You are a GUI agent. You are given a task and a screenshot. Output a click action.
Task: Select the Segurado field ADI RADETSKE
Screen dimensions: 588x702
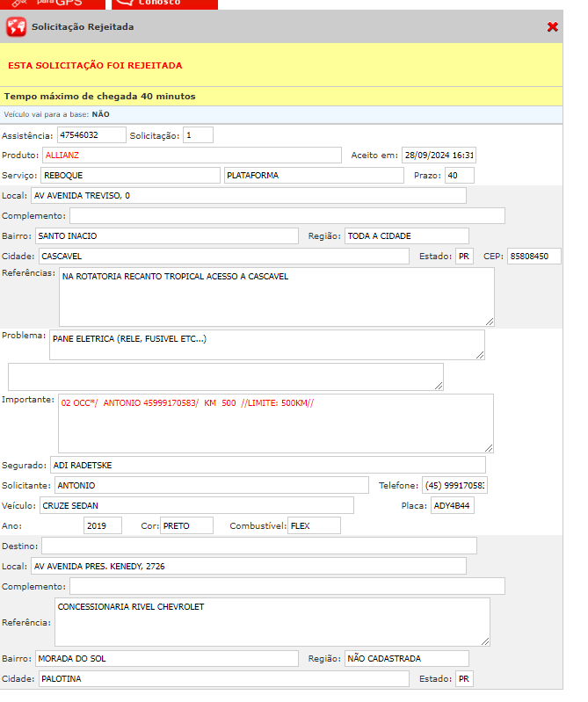click(267, 465)
